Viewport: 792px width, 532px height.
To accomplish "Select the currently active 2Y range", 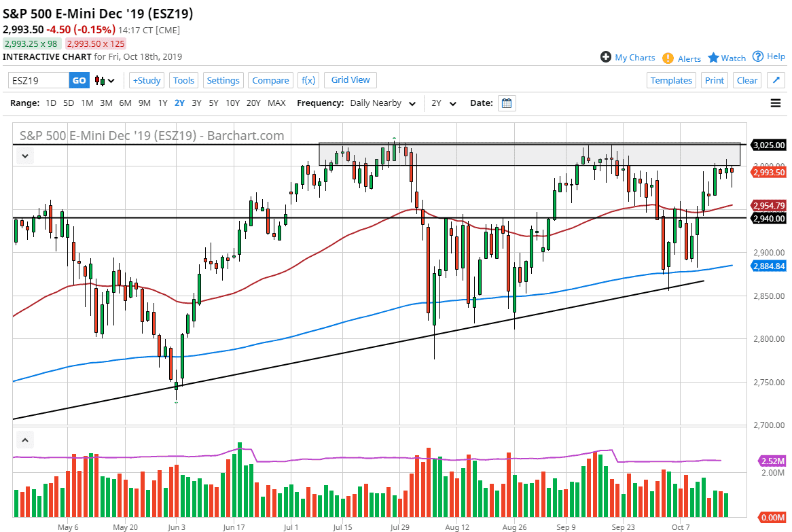I will click(178, 103).
